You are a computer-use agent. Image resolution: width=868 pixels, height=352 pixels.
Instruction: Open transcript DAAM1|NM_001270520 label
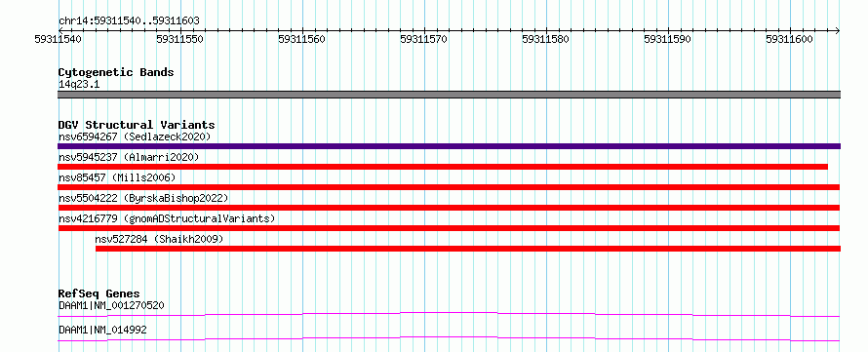coord(111,305)
